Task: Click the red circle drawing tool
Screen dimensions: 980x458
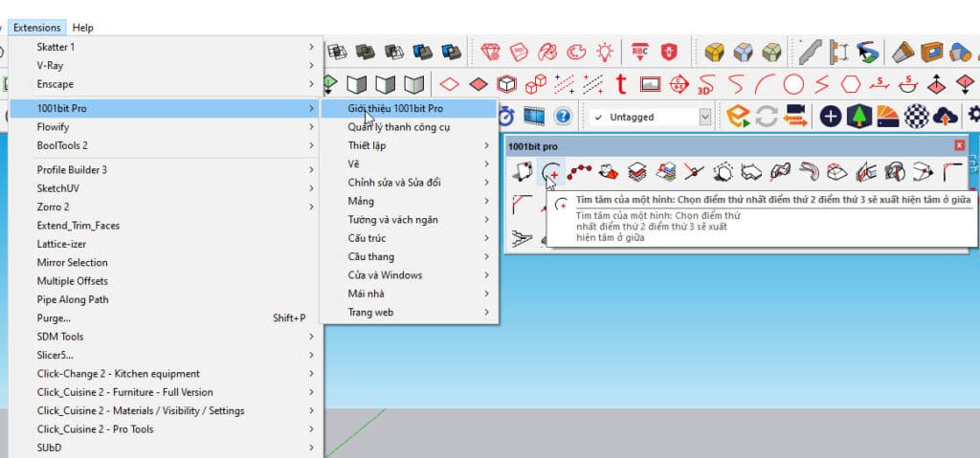Action: click(x=793, y=84)
